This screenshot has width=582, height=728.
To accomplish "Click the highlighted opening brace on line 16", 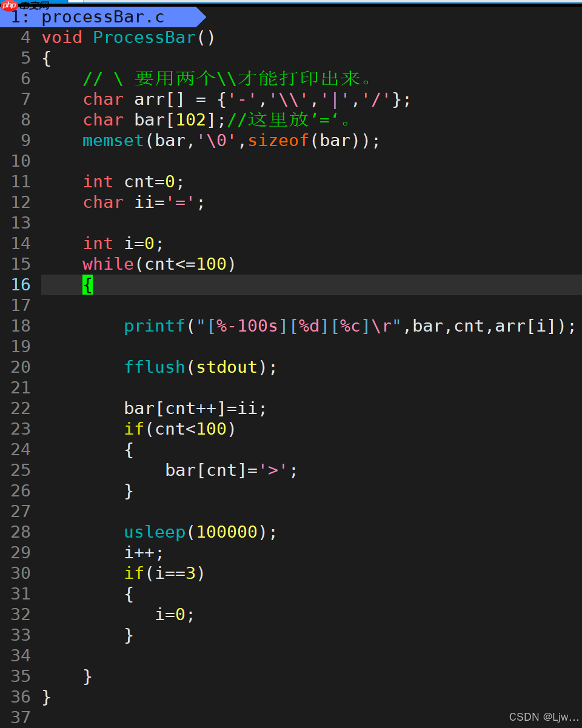I will [x=87, y=285].
